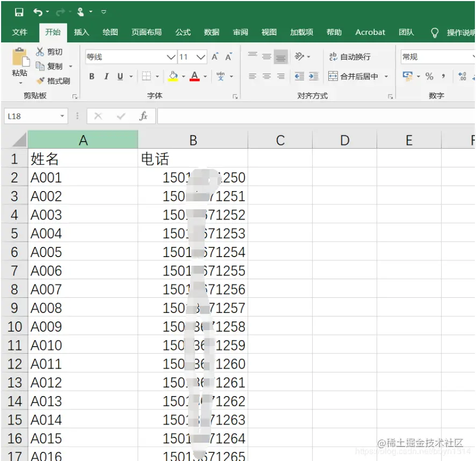Switch to the 审阅 ribbon tab

click(240, 32)
